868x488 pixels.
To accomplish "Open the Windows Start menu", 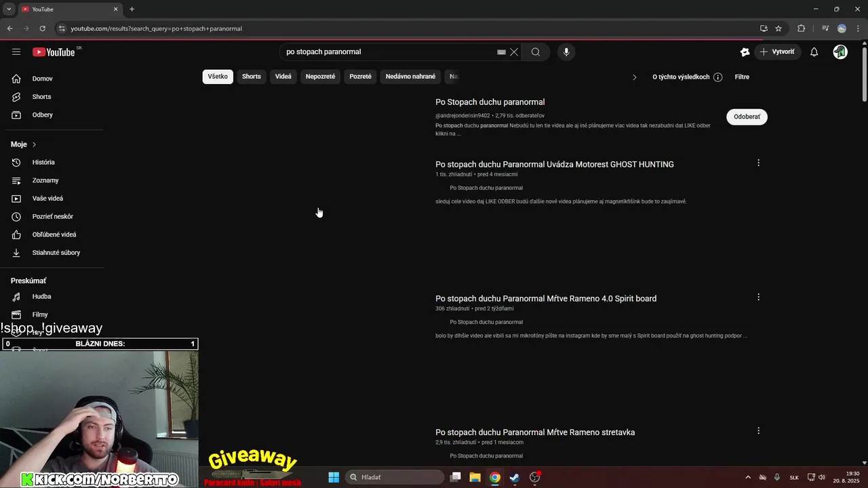I will [x=334, y=477].
